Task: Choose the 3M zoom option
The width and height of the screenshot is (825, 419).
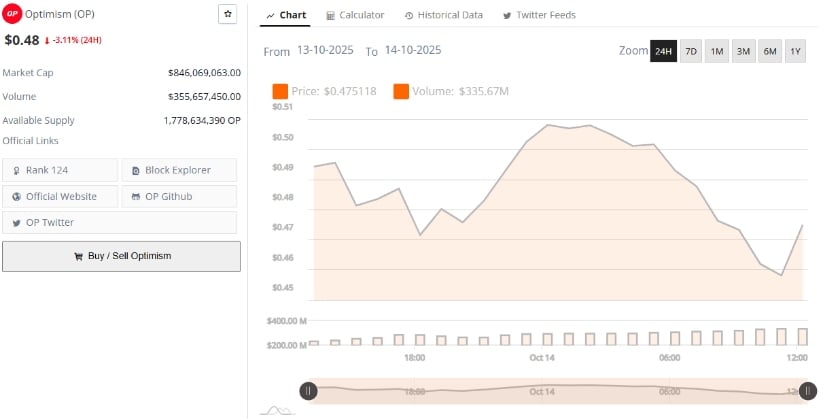Action: tap(743, 51)
